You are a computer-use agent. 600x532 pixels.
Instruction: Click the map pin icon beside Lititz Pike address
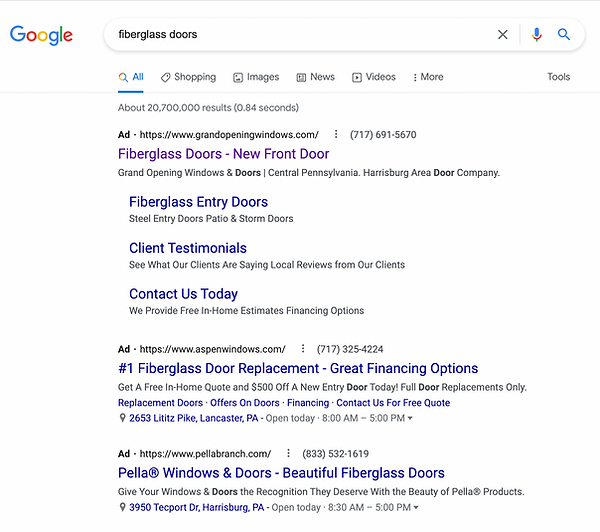pyautogui.click(x=122, y=418)
